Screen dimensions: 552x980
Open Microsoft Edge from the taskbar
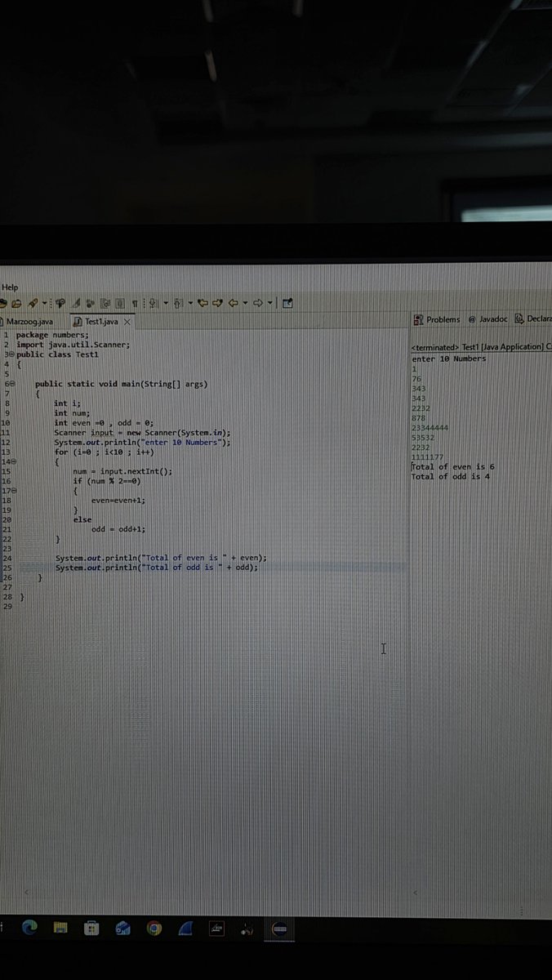pos(30,928)
